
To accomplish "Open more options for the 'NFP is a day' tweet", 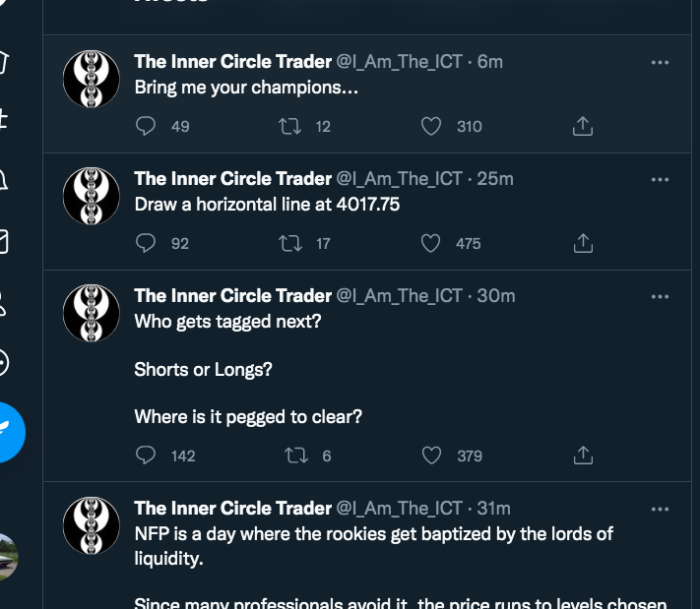I will point(660,509).
